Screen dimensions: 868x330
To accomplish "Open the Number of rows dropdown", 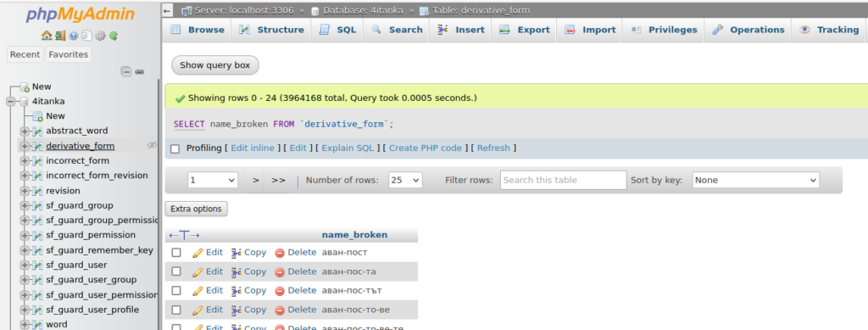I will [x=405, y=180].
